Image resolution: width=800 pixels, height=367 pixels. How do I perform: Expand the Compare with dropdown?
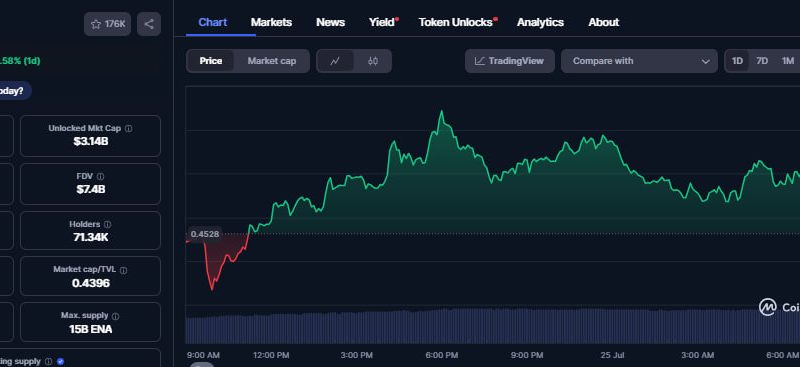pos(639,61)
